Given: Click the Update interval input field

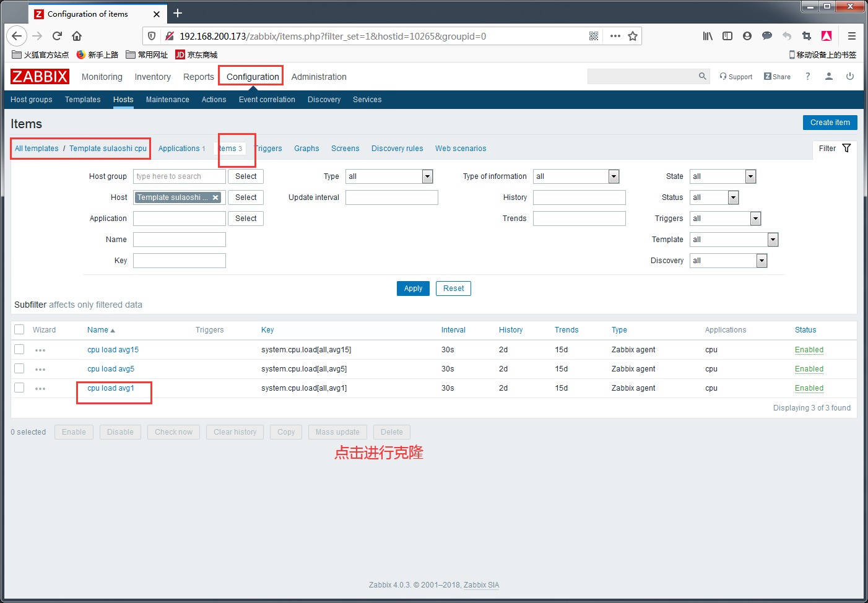Looking at the screenshot, I should point(392,197).
